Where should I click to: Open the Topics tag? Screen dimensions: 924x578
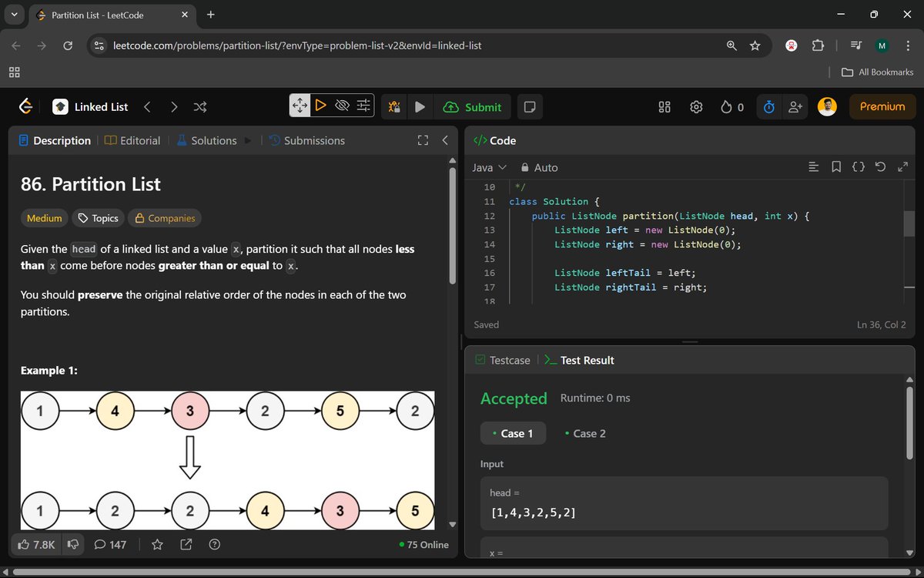(99, 218)
